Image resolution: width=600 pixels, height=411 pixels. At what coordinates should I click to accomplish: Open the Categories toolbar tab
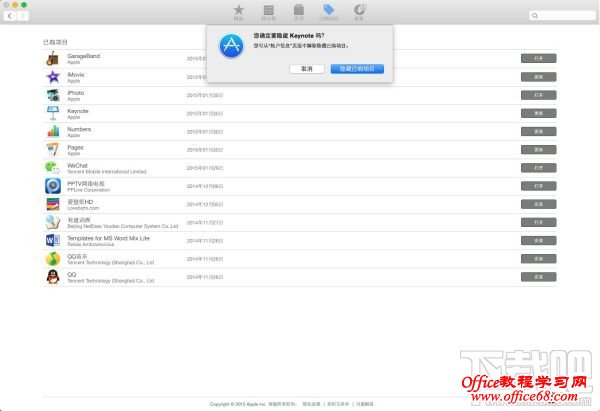(298, 12)
